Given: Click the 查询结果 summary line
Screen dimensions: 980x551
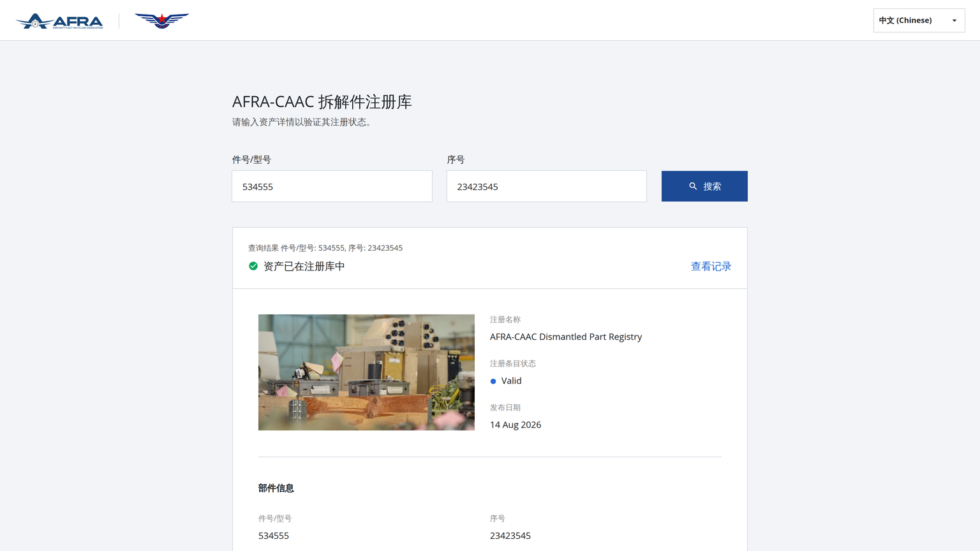Looking at the screenshot, I should click(325, 248).
